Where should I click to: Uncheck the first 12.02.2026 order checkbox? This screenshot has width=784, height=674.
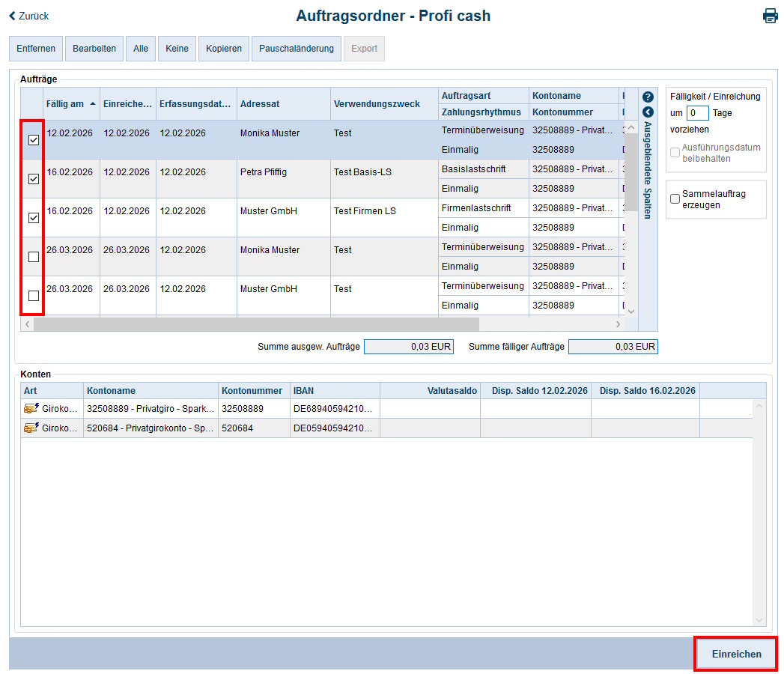pyautogui.click(x=33, y=140)
